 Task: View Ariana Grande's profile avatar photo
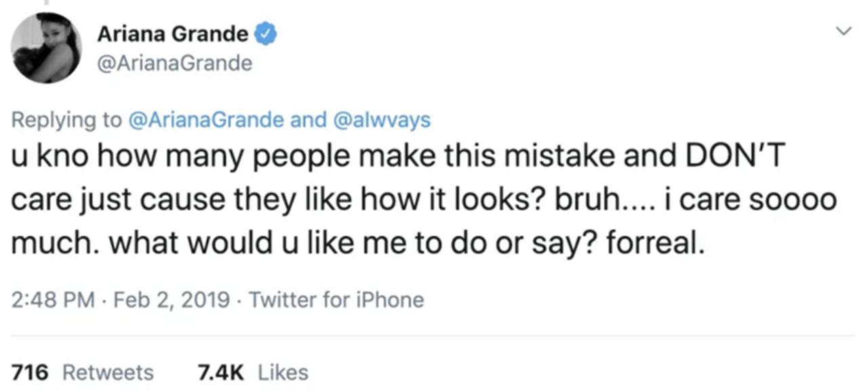(46, 48)
